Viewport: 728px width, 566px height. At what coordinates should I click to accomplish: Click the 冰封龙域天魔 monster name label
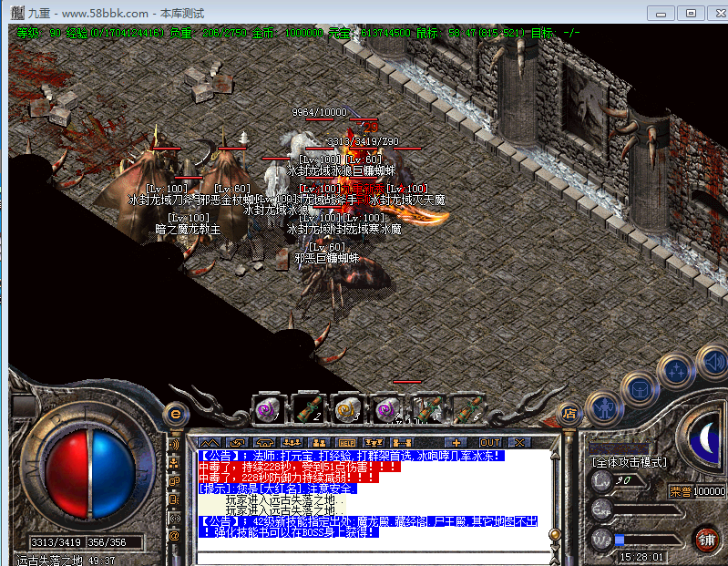(407, 201)
